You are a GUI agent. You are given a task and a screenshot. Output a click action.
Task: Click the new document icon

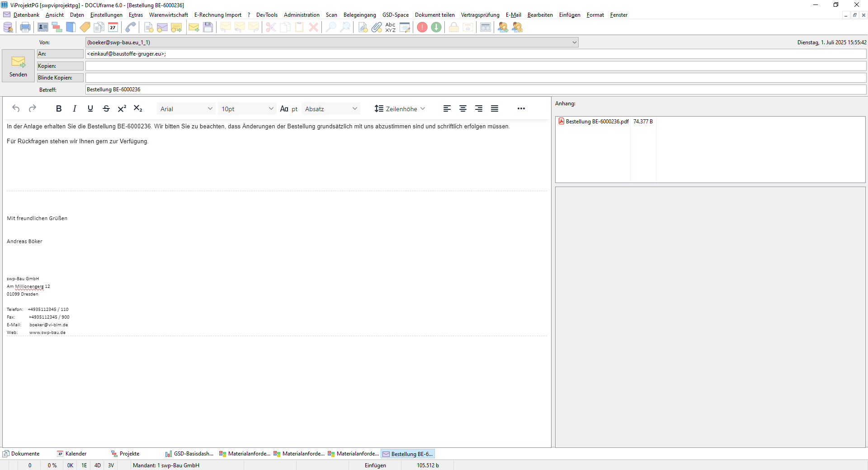(x=148, y=28)
